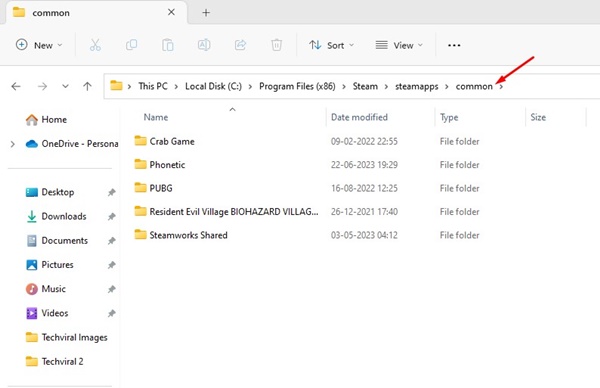Go forward with the right arrow

point(42,86)
